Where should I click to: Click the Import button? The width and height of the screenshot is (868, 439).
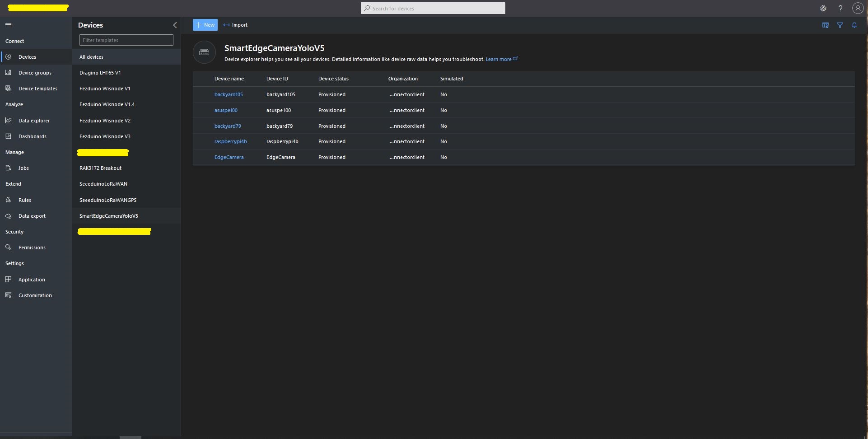click(x=235, y=25)
